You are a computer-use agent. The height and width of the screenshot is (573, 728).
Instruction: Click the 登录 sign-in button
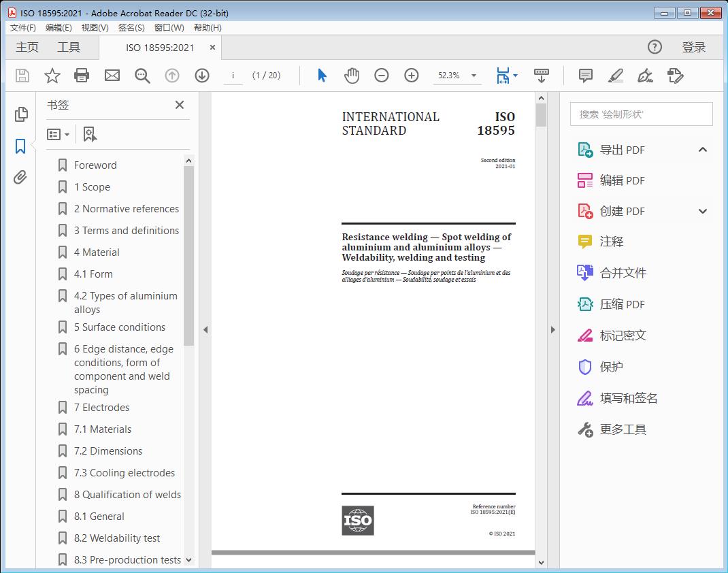click(x=694, y=47)
